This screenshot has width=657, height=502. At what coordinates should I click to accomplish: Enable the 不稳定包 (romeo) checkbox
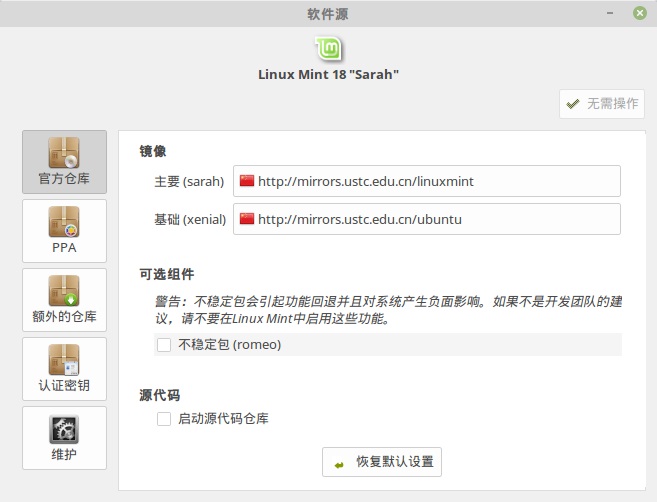click(x=164, y=345)
